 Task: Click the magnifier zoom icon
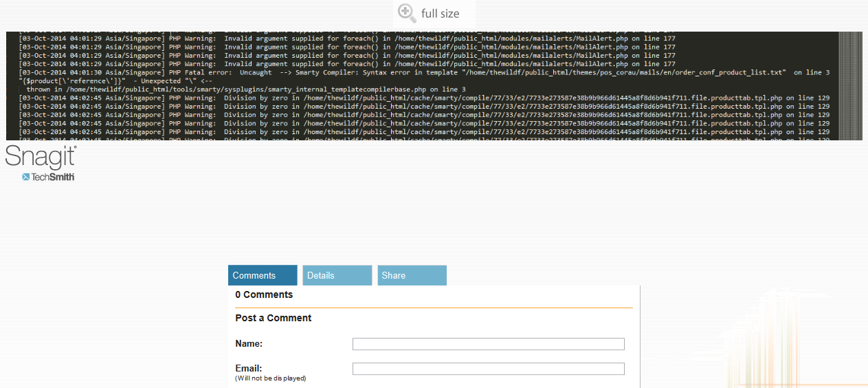(407, 12)
